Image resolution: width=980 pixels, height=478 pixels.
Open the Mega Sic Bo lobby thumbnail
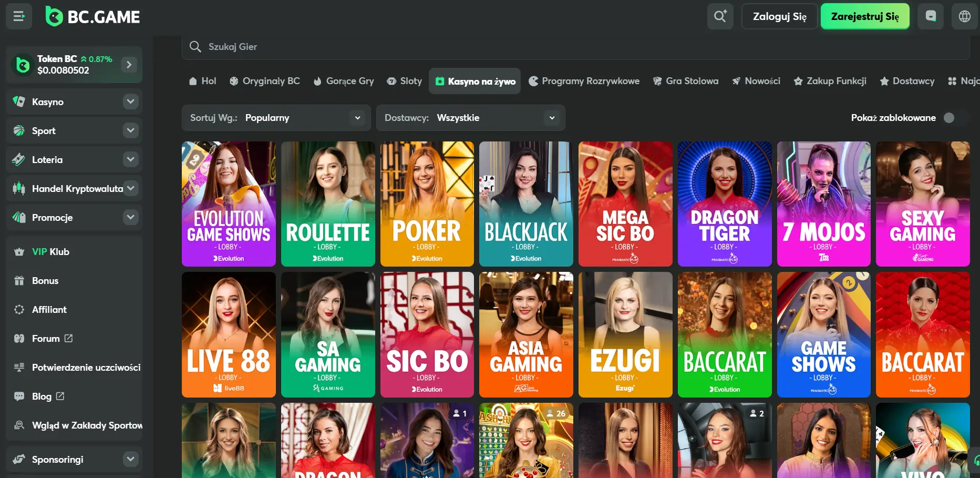click(625, 204)
